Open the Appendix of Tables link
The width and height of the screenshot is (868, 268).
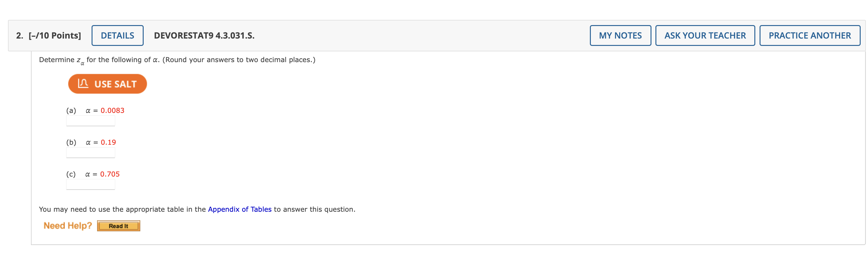pos(240,209)
